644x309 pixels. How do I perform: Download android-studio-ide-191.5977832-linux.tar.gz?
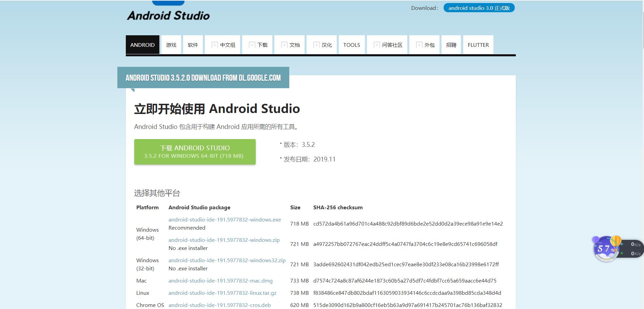pos(222,293)
